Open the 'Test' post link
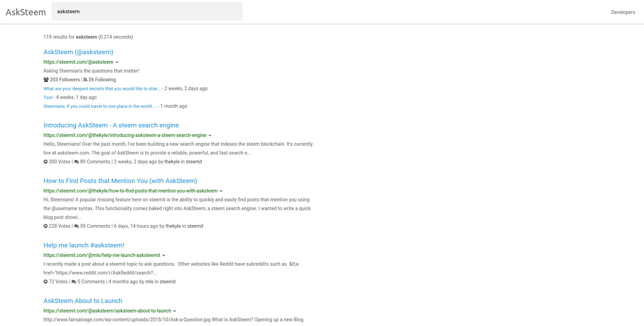Image resolution: width=644 pixels, height=326 pixels. 48,98
